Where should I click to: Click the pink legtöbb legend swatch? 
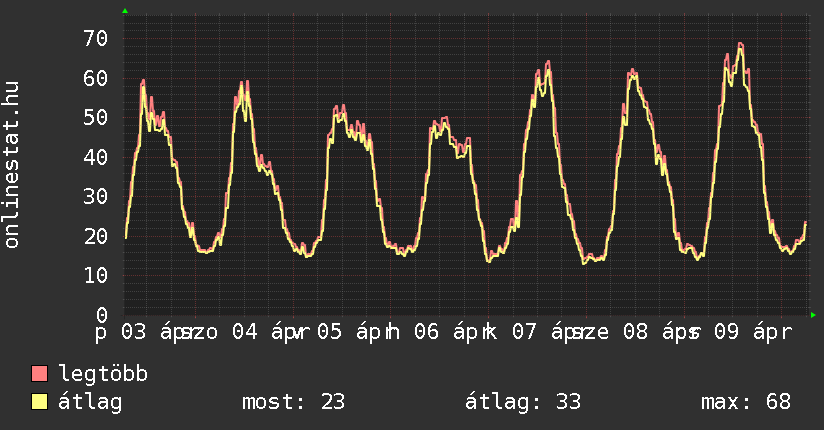click(x=40, y=374)
